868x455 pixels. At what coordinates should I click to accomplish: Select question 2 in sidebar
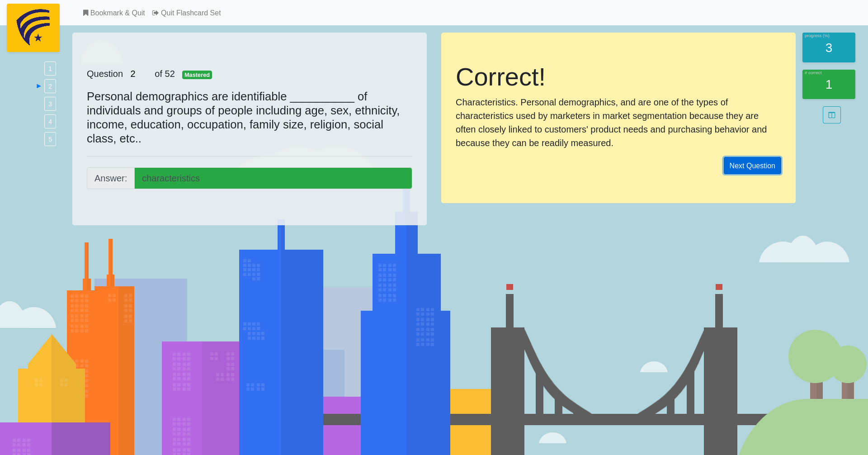[50, 86]
